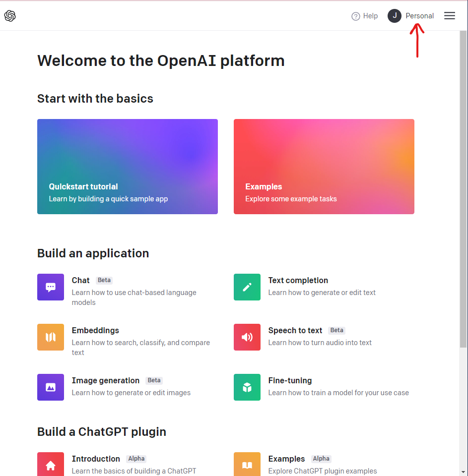Open the Examples gradient card
The image size is (468, 476).
click(324, 167)
